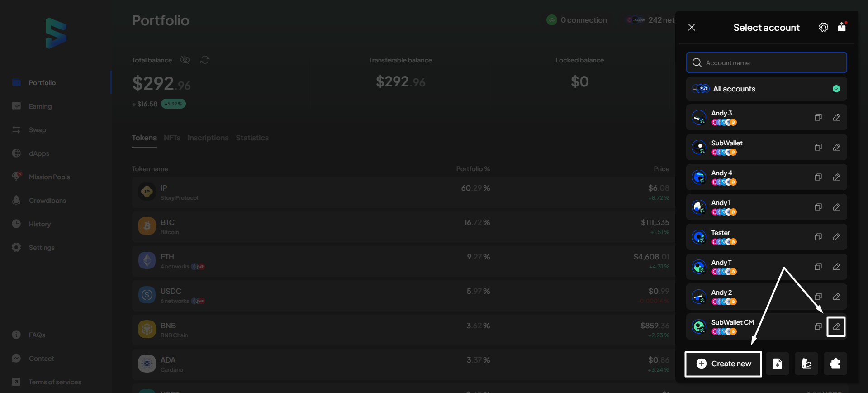868x393 pixels.
Task: Click the attach account icon beside import
Action: point(806,364)
